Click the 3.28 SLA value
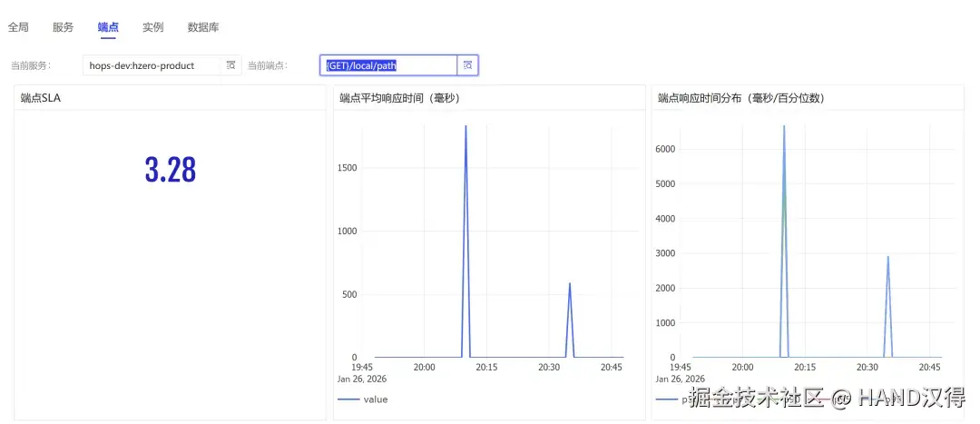Image resolution: width=980 pixels, height=424 pixels. click(x=171, y=170)
